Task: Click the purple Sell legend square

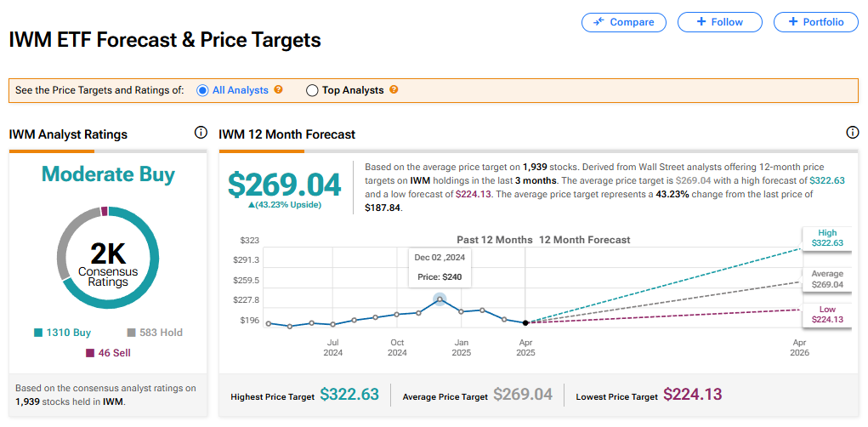Action: coord(88,352)
